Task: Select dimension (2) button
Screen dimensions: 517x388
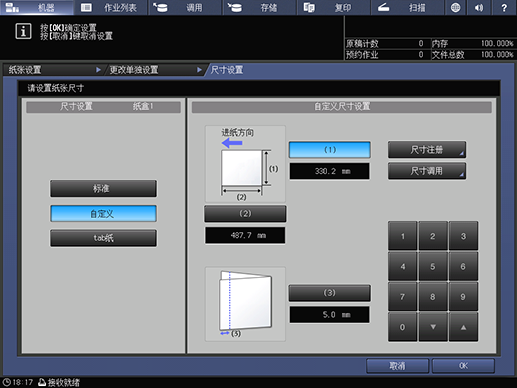Action: 245,214
